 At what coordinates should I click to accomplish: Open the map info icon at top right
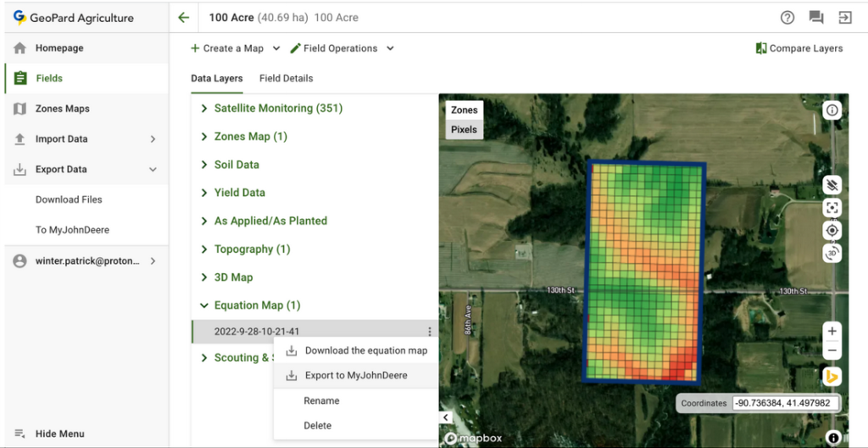click(832, 110)
